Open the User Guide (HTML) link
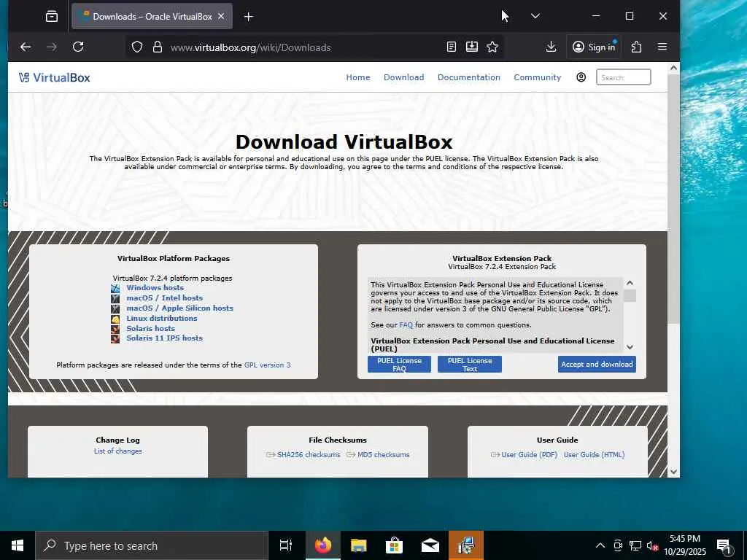This screenshot has height=560, width=747. [x=594, y=455]
